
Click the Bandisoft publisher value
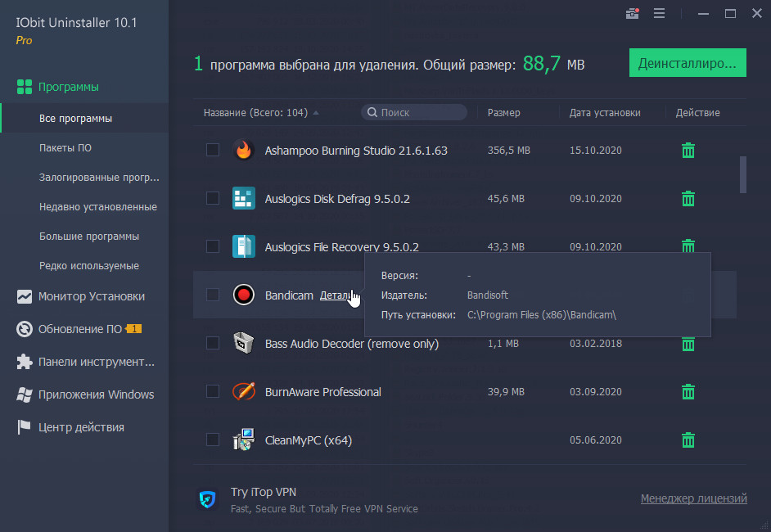coord(487,295)
